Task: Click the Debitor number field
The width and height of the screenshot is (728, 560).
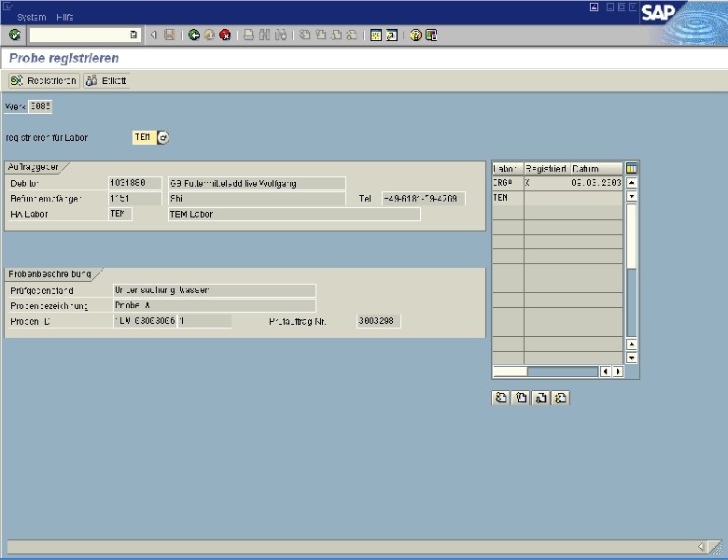Action: click(134, 183)
